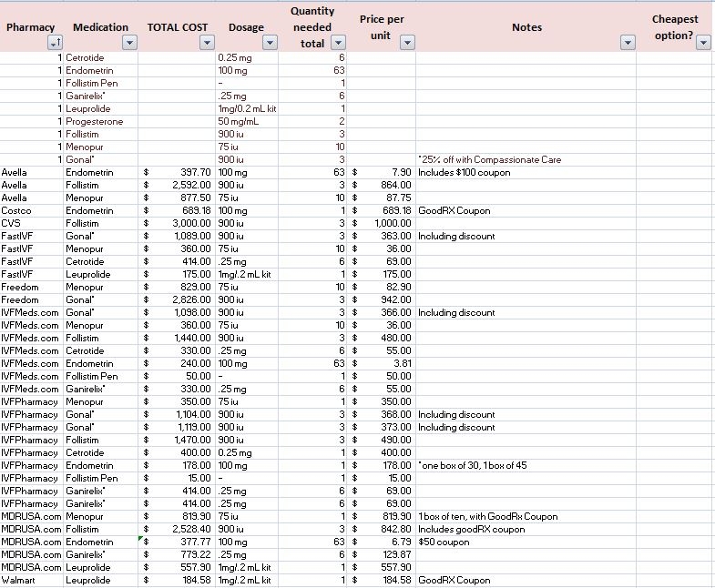Select the 175.00 total cost cell
715x588 pixels.
pos(177,274)
